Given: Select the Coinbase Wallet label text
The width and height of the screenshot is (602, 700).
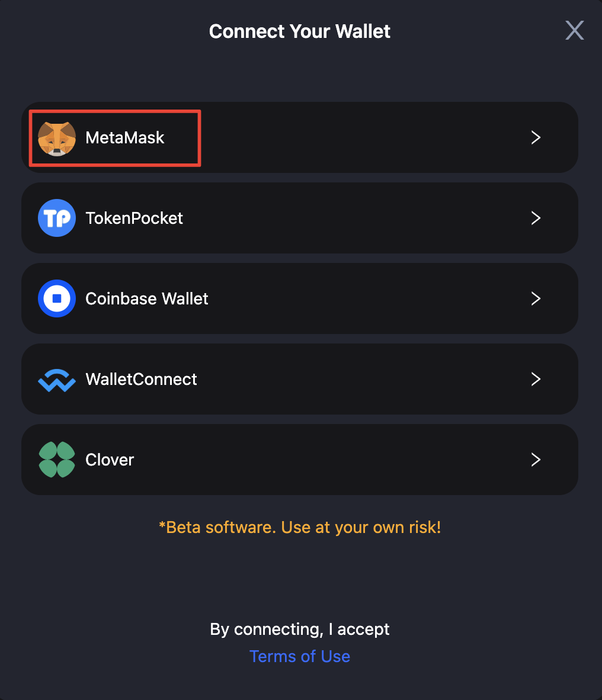Looking at the screenshot, I should pyautogui.click(x=147, y=298).
